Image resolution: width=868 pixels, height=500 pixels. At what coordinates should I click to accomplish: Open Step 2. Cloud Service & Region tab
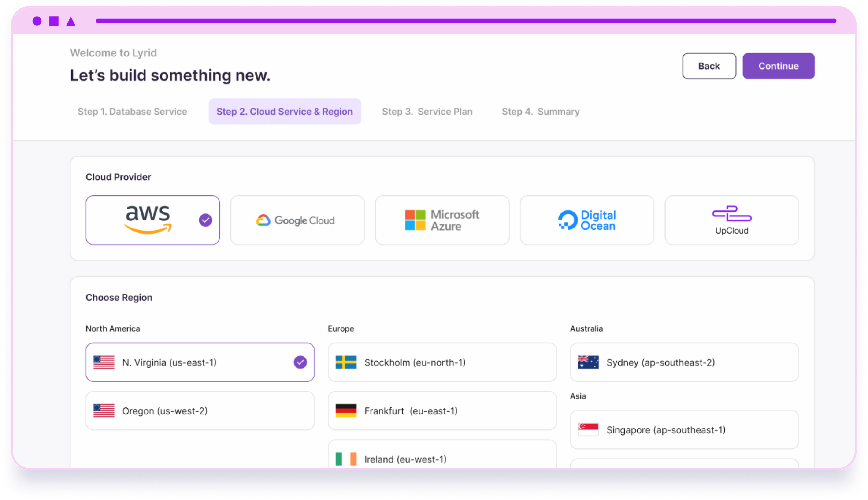[x=285, y=112]
